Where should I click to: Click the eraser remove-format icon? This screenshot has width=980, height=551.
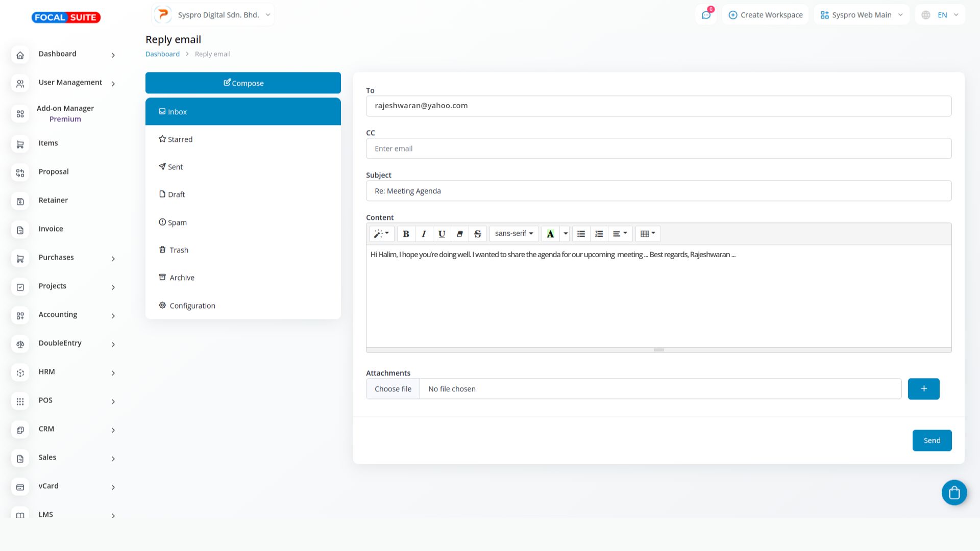coord(459,234)
